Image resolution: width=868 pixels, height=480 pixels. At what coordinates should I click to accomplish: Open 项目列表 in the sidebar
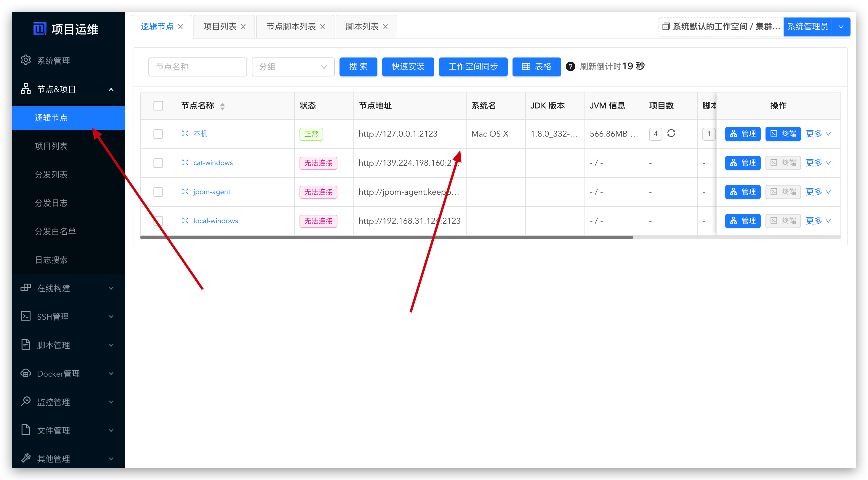click(x=51, y=146)
